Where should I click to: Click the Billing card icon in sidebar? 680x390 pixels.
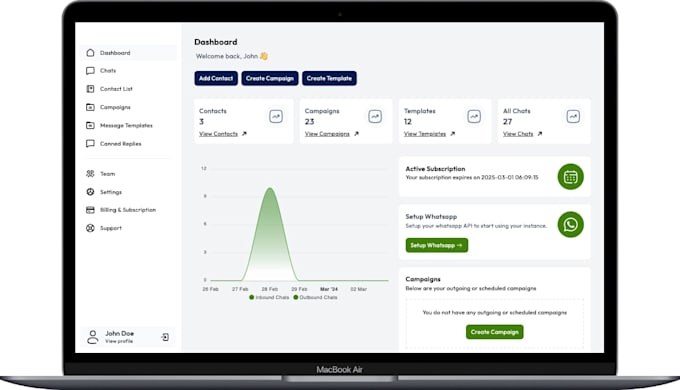point(90,210)
